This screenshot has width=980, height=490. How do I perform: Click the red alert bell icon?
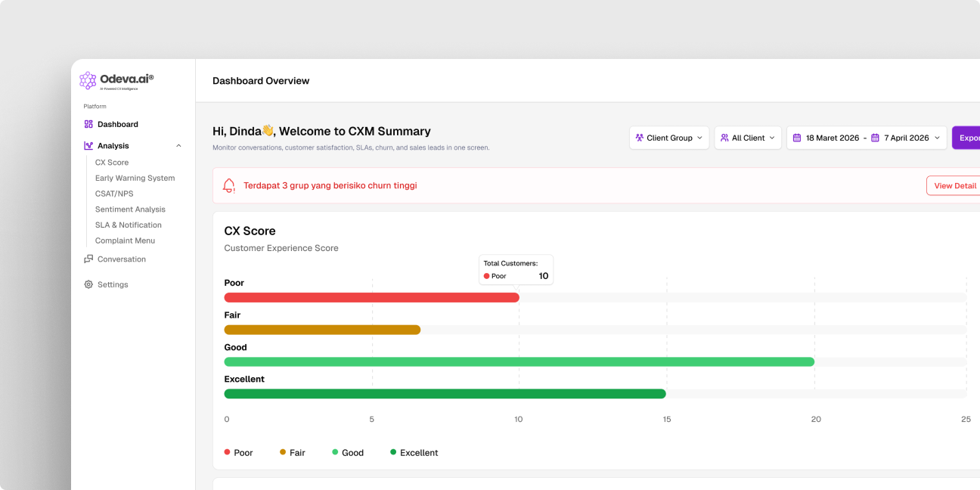click(229, 185)
